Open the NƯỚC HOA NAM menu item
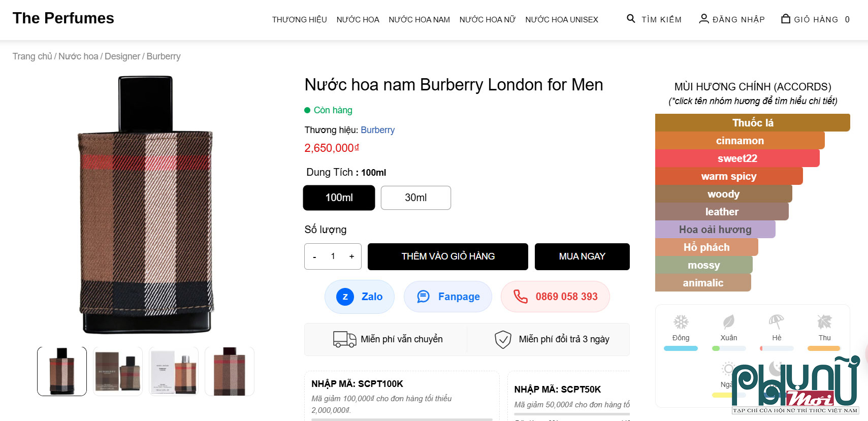The width and height of the screenshot is (868, 421). tap(419, 19)
